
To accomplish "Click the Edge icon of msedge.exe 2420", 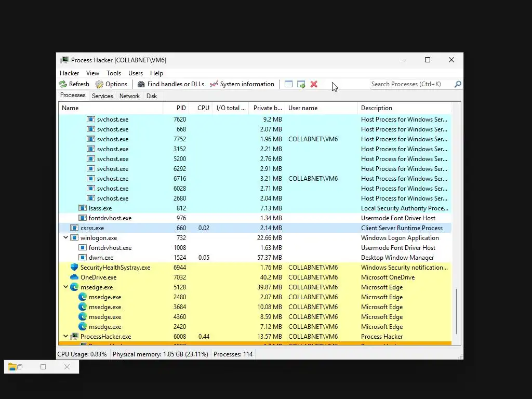I will coord(83,326).
